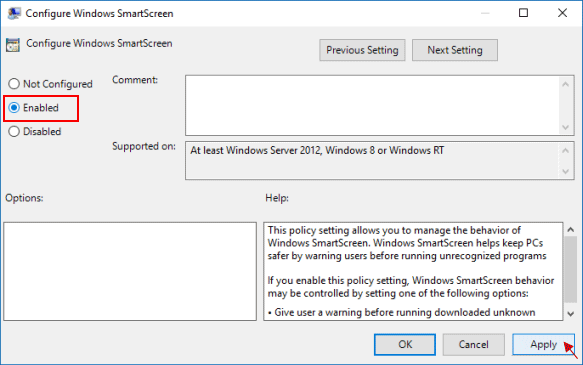
Task: Click up arrow of Help text scrollbar
Action: click(571, 230)
